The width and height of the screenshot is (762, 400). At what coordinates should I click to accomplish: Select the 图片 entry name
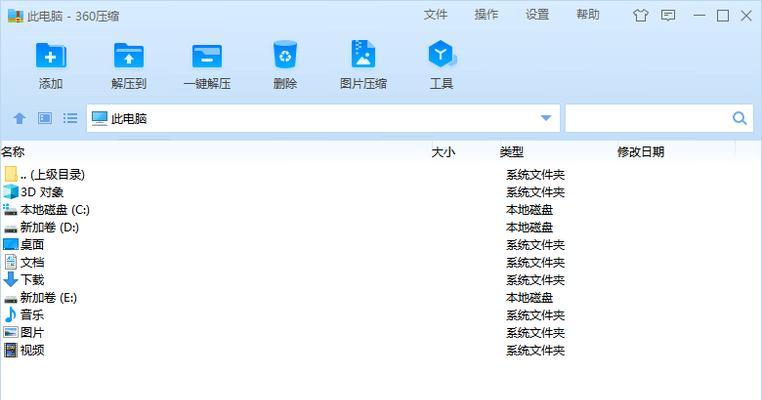32,332
